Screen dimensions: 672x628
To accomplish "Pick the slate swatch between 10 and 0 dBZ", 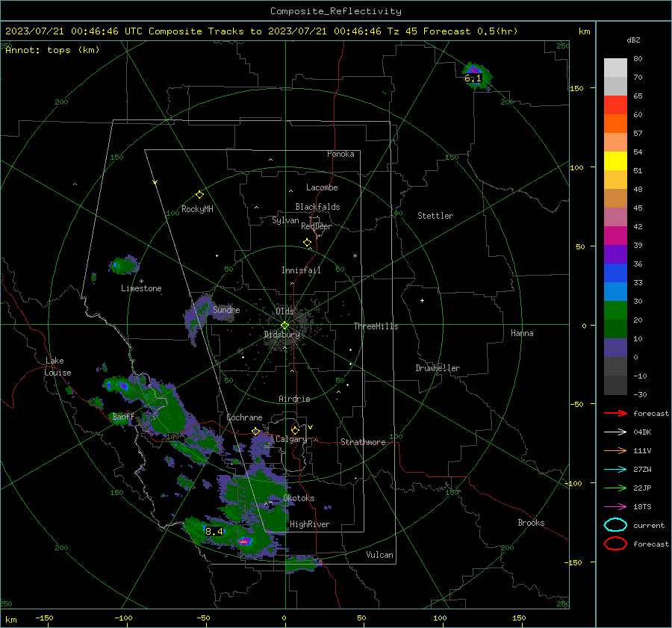I will coord(615,348).
